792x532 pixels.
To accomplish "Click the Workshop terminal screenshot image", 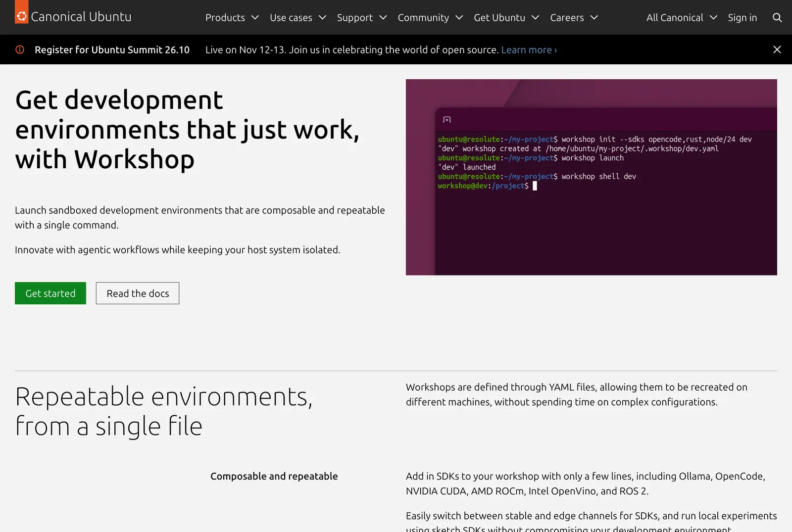I will click(592, 177).
